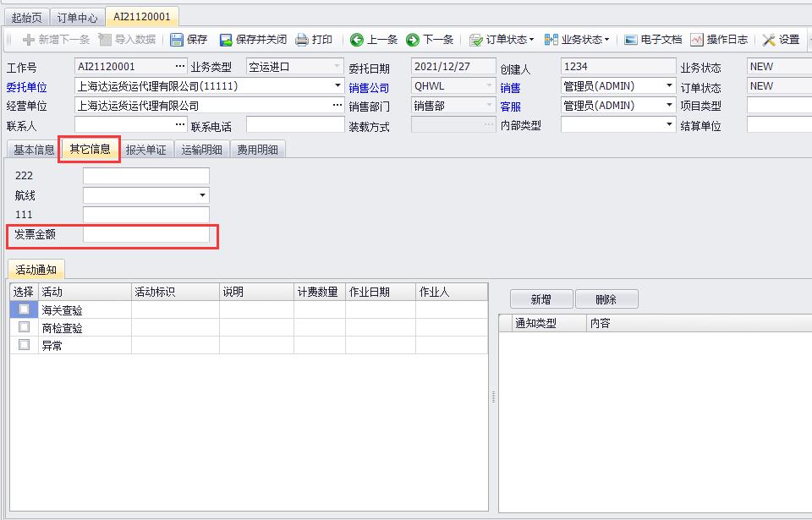Open the 业务状态 toolbar dropdown
Viewport: 812px width, 520px height.
(x=577, y=40)
